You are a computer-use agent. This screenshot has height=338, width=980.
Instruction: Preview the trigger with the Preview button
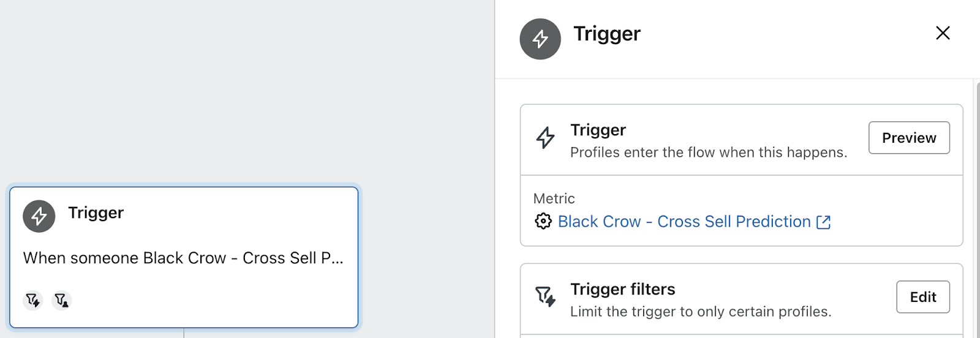click(909, 138)
